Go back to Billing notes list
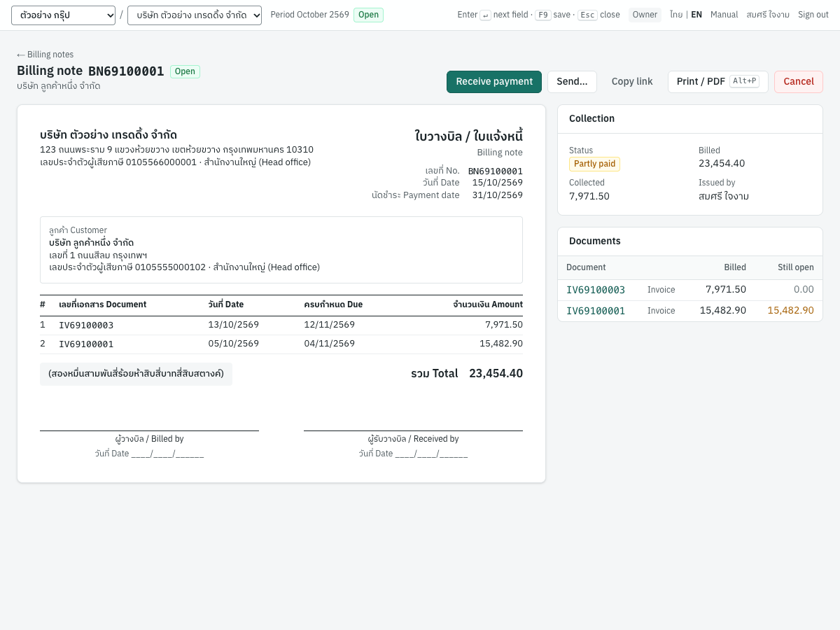The height and width of the screenshot is (630, 840). 45,55
